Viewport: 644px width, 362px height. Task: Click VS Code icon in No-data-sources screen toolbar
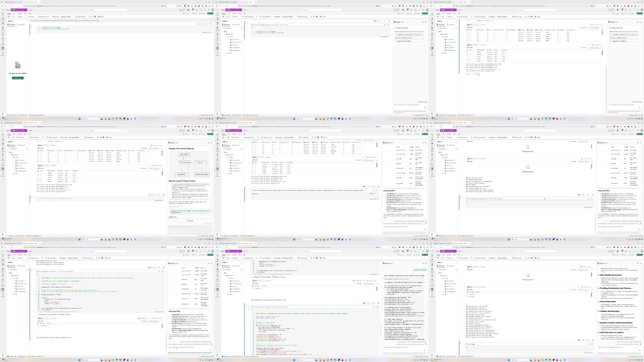click(x=95, y=16)
